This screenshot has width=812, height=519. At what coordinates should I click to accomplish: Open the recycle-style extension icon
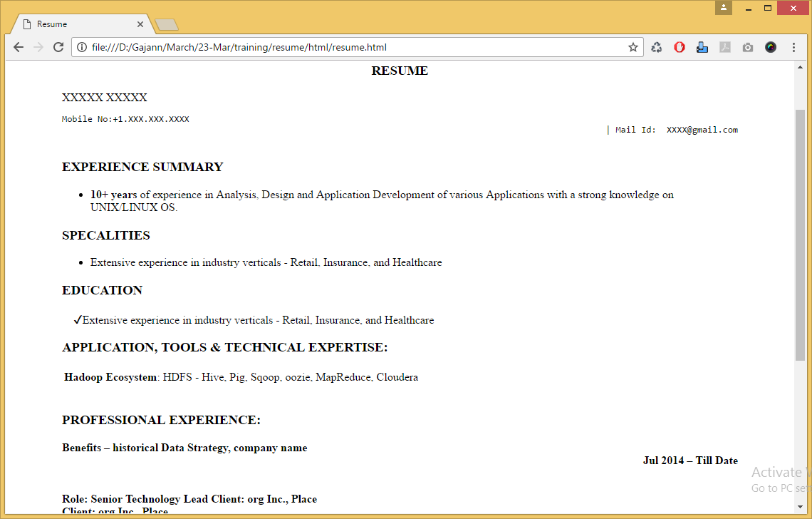coord(657,47)
